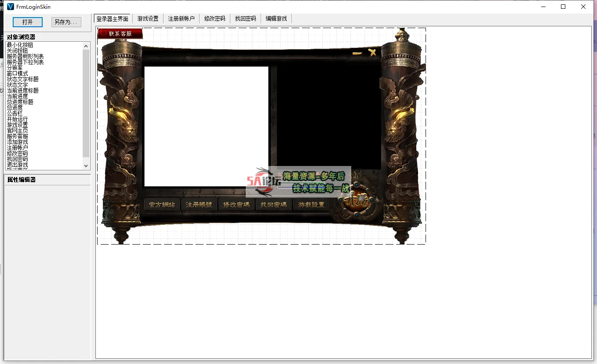
Task: Click the 注冊賬號 button on the skin preview
Action: tap(199, 204)
